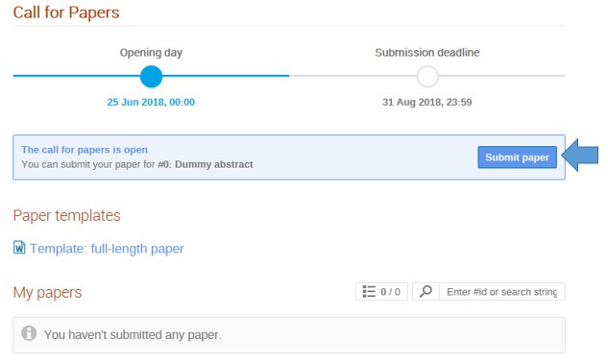Click 'You haven't submitted any paper.' message
608x364 pixels.
pyautogui.click(x=133, y=335)
